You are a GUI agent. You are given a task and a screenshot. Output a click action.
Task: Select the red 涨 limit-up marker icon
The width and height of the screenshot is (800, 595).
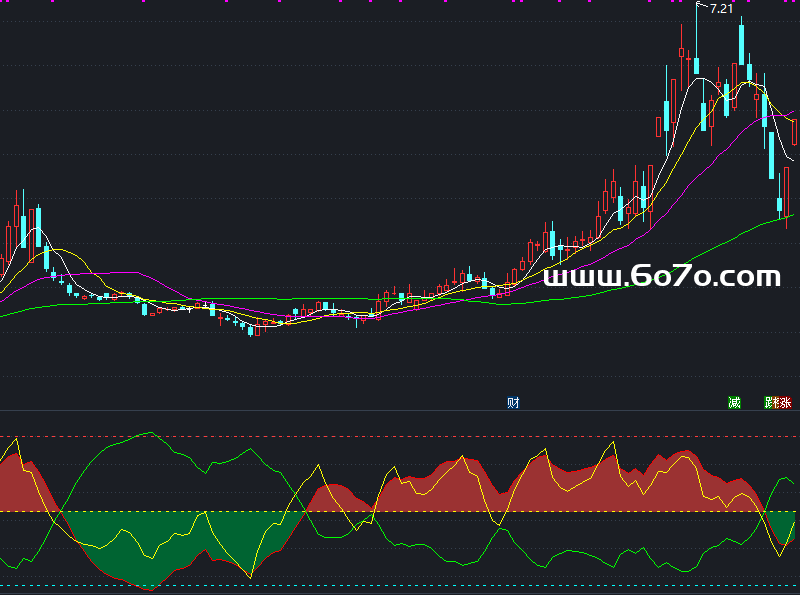pos(785,403)
